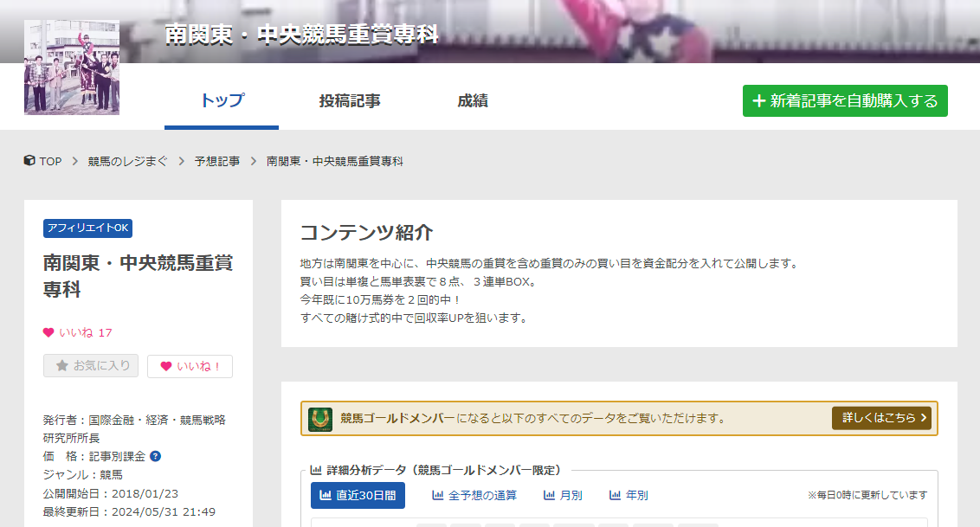Click the コンテンツ紹介 heading

(366, 232)
